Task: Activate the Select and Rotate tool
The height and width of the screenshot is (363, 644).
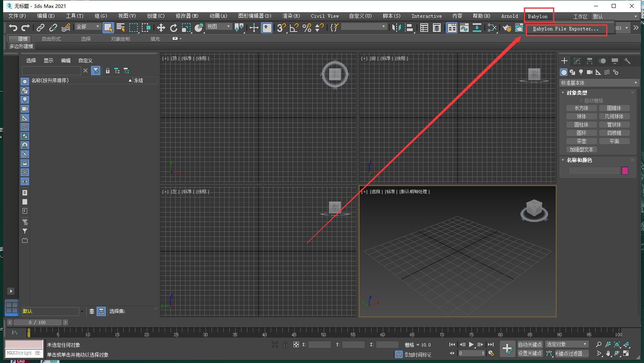Action: [x=173, y=28]
